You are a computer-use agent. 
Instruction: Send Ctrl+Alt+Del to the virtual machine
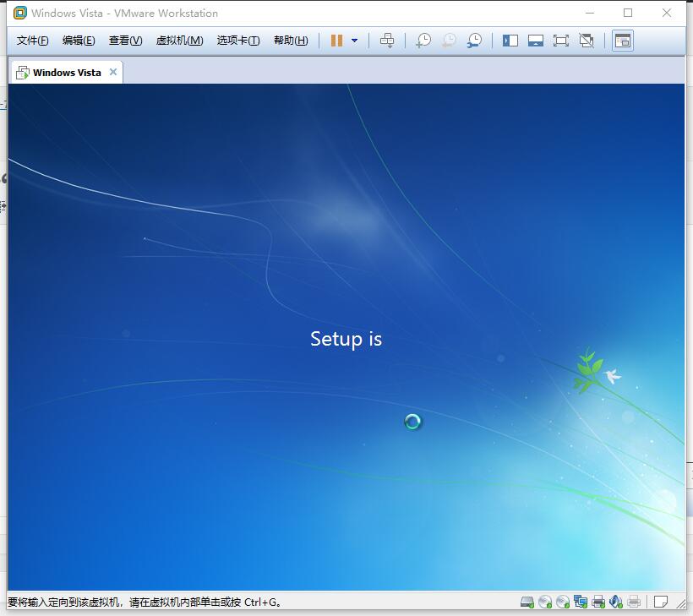[387, 41]
